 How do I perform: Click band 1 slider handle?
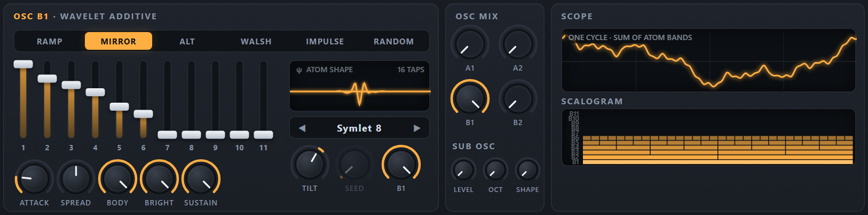pyautogui.click(x=23, y=64)
